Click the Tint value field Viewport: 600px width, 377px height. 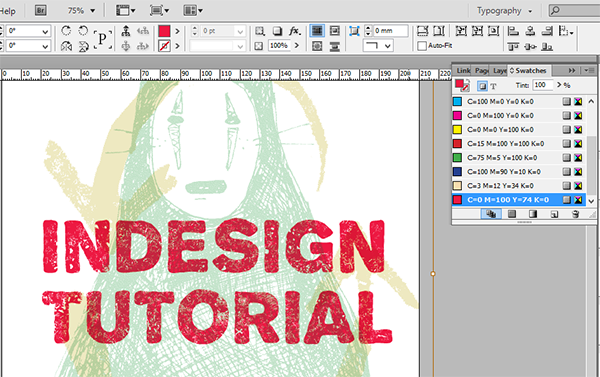pos(543,85)
